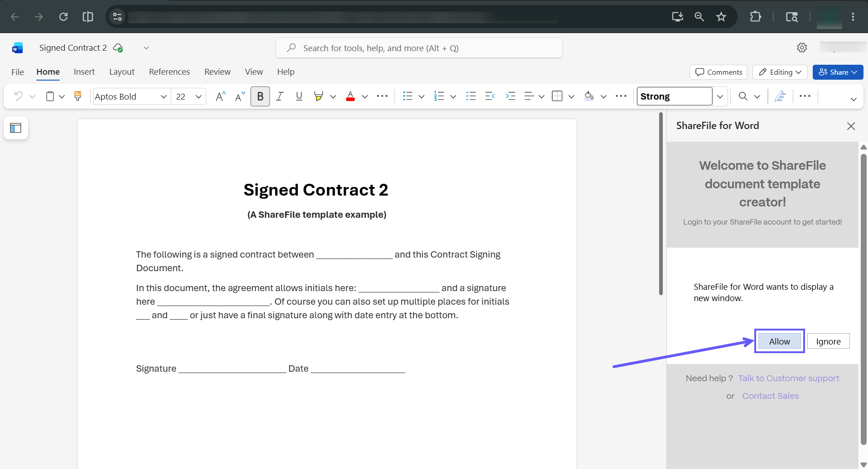Click the search for tools and help box

click(419, 48)
